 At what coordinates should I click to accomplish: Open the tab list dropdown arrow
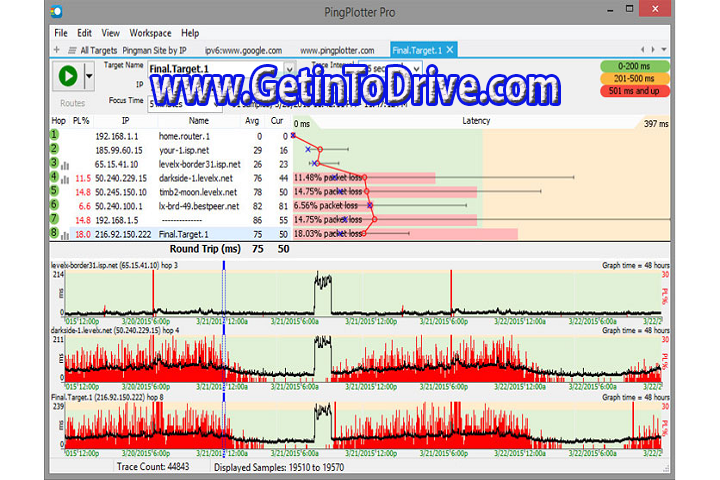[x=664, y=49]
